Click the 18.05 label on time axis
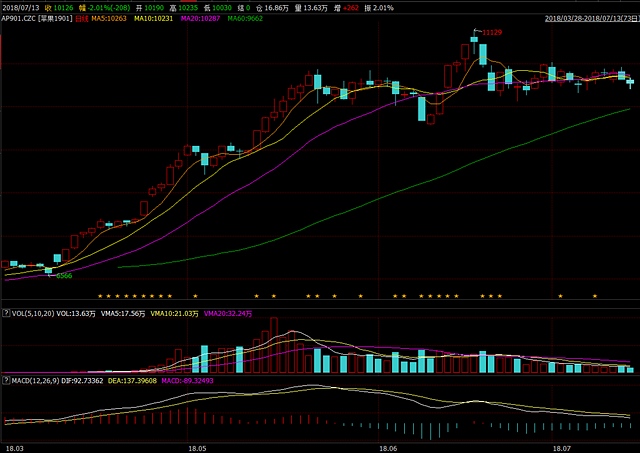This screenshot has height=453, width=640. tap(196, 448)
